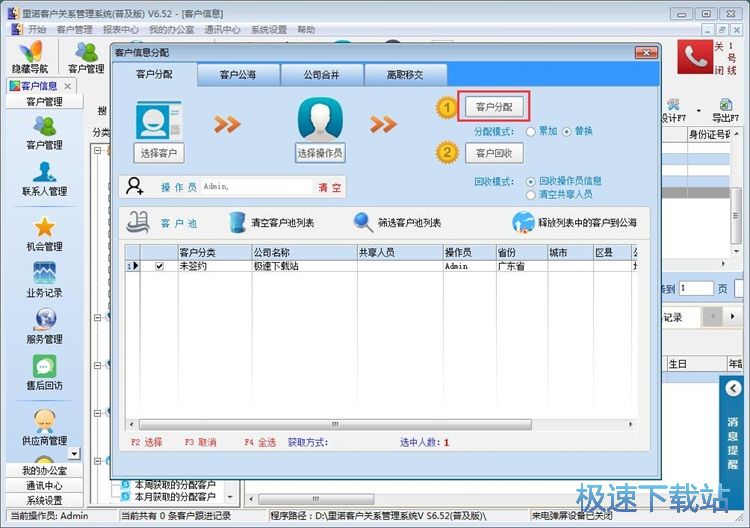Click the 公司名称 column header
Viewport: 750px width, 528px height.
(x=305, y=253)
